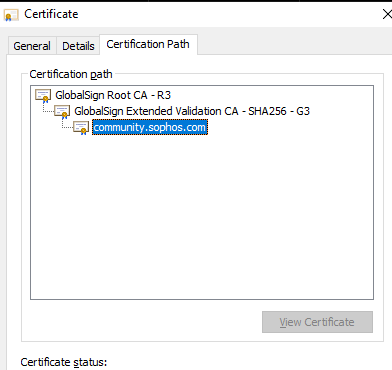Screen dimensions: 392x370
Task: Select GlobalSign Extended Validation CA - SHA256 - G3
Action: click(192, 111)
